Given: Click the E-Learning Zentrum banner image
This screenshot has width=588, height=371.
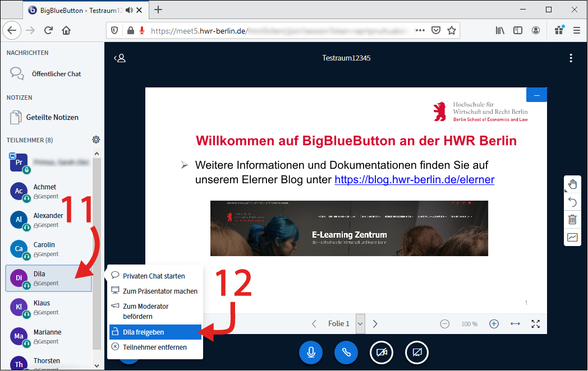Looking at the screenshot, I should [349, 229].
